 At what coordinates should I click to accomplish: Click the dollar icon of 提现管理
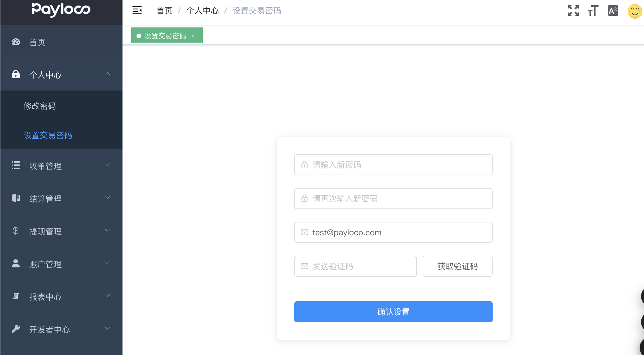(x=16, y=231)
